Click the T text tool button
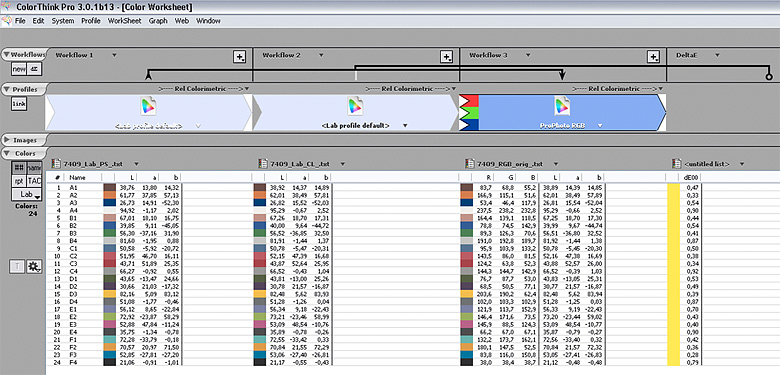Viewport: 780px width, 375px height. tap(17, 267)
